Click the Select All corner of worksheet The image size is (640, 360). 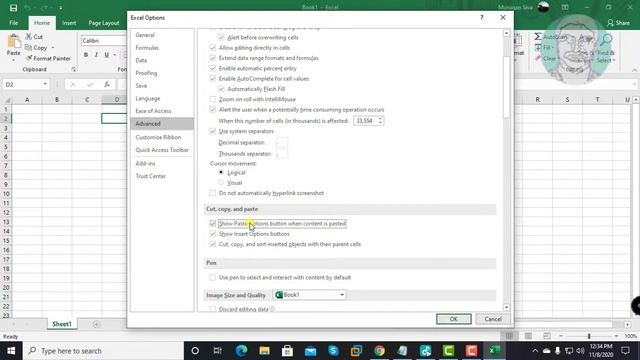coord(6,100)
